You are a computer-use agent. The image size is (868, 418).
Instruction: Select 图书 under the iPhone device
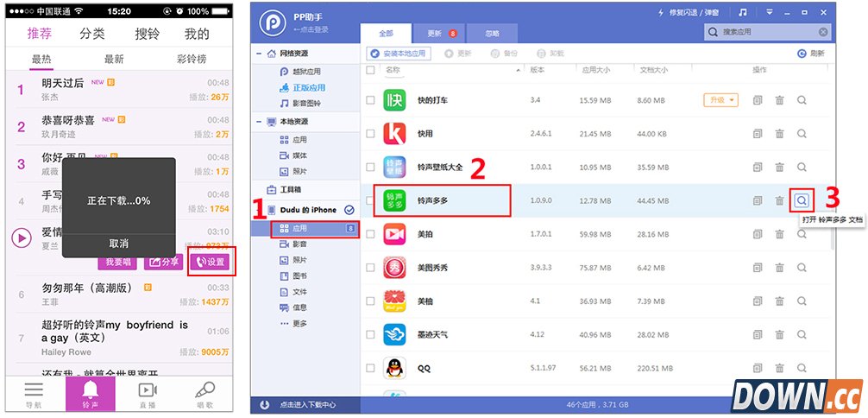click(x=293, y=276)
